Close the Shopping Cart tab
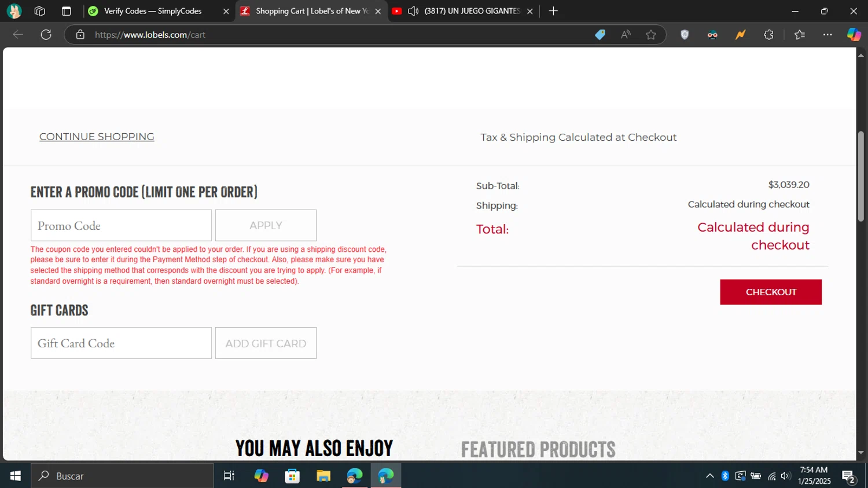 point(378,11)
